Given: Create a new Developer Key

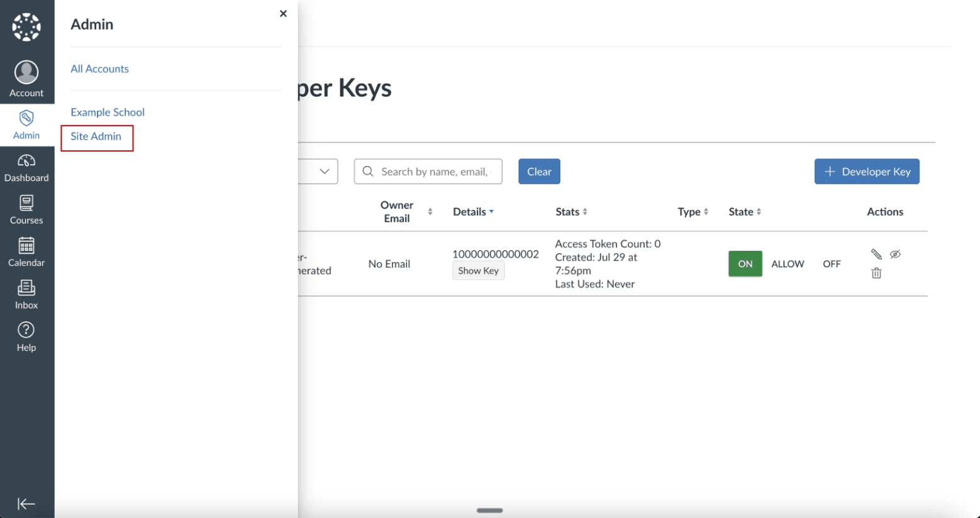Looking at the screenshot, I should click(866, 171).
